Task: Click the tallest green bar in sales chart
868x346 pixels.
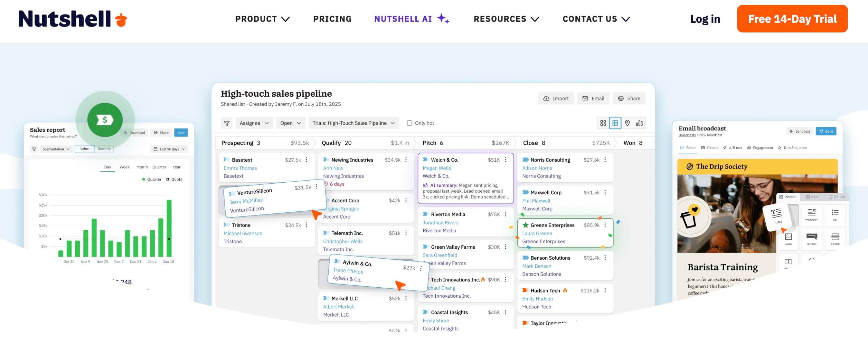Action: (x=169, y=228)
